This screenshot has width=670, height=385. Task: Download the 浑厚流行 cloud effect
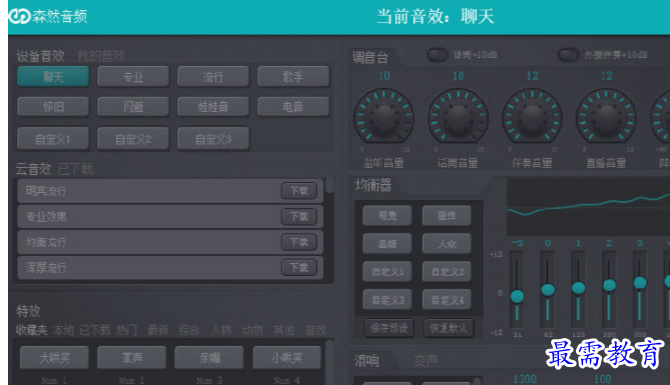299,267
